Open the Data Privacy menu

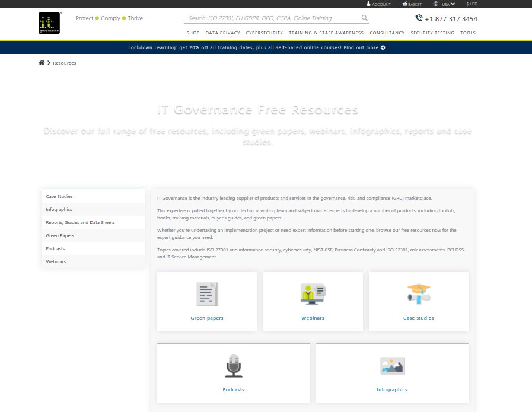(222, 33)
